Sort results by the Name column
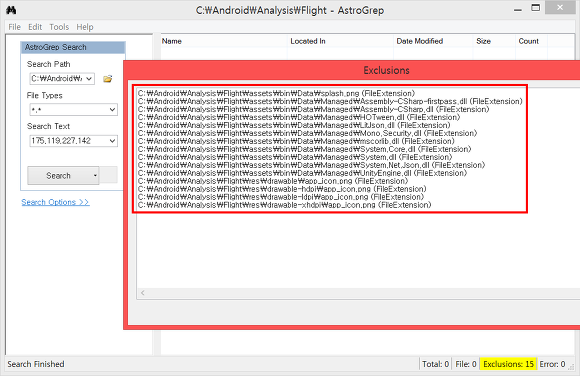Screen dimensions: 580x376 coord(224,41)
